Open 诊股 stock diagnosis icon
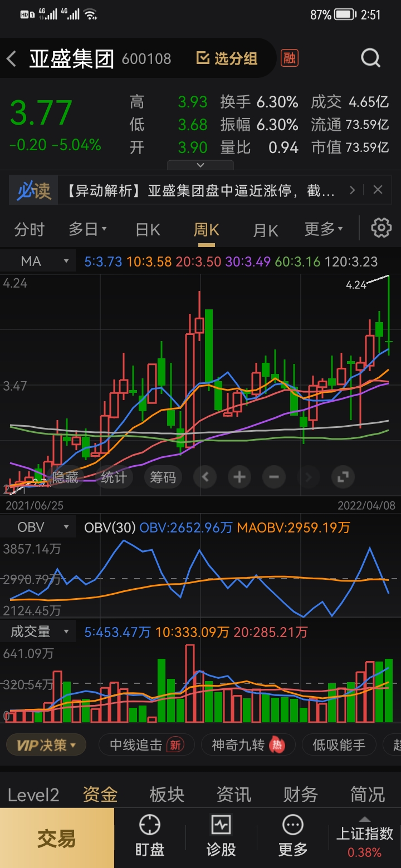401x868 pixels. click(221, 836)
